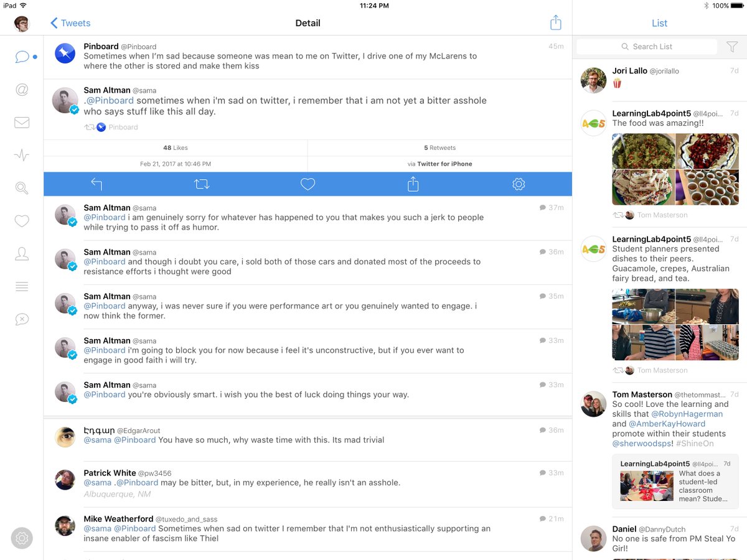Image resolution: width=747 pixels, height=560 pixels.
Task: Open Sam Altman 'genuinely sorry' reply
Action: point(308,218)
